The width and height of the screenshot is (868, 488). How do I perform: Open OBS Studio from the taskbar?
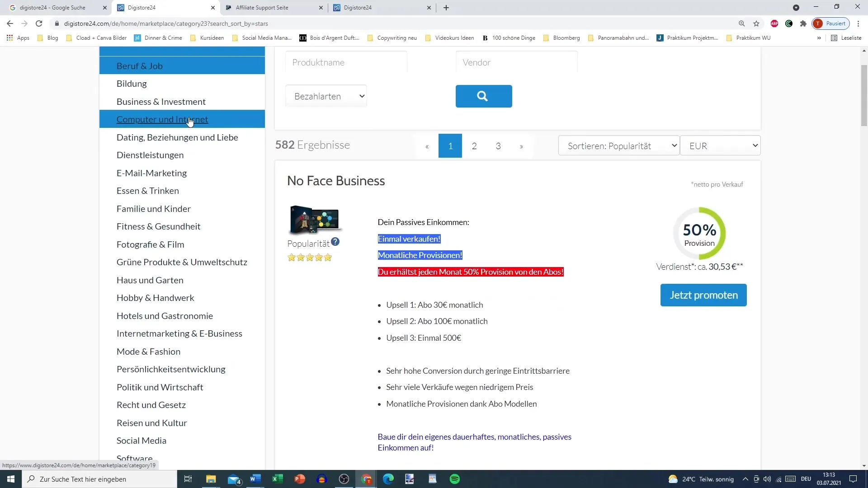(x=344, y=479)
